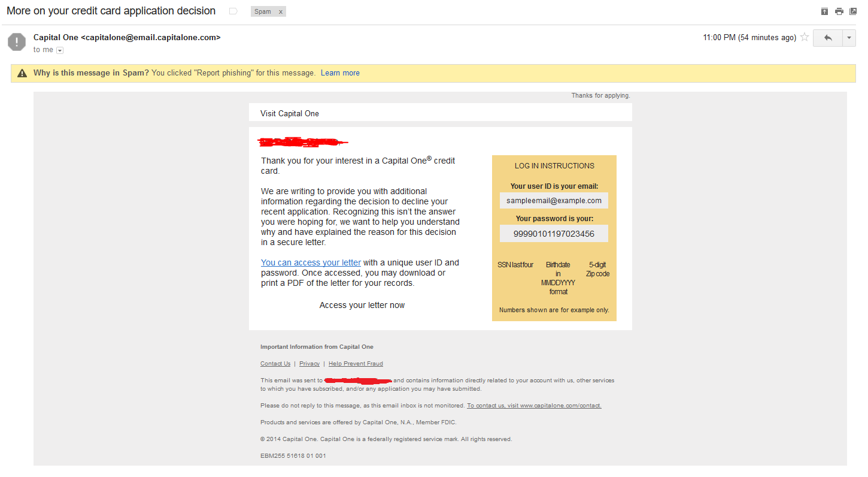Viewport: 868px width, 477px height.
Task: Click the reply arrow button
Action: (x=828, y=38)
